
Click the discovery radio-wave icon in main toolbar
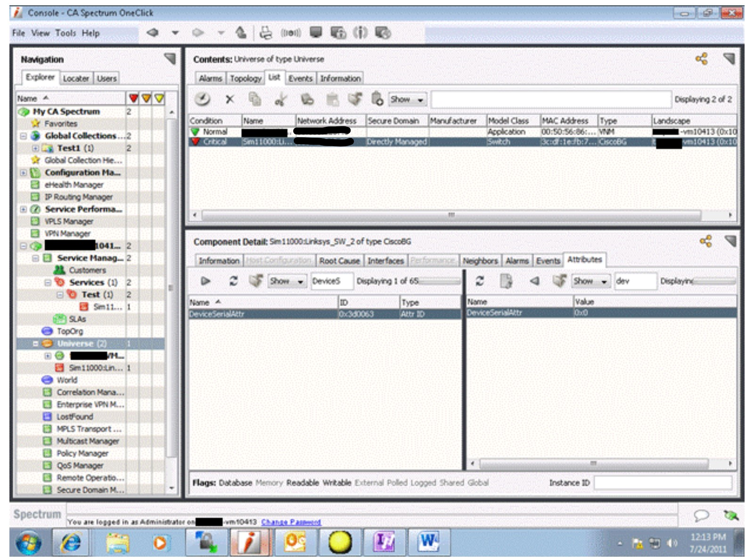tap(290, 33)
